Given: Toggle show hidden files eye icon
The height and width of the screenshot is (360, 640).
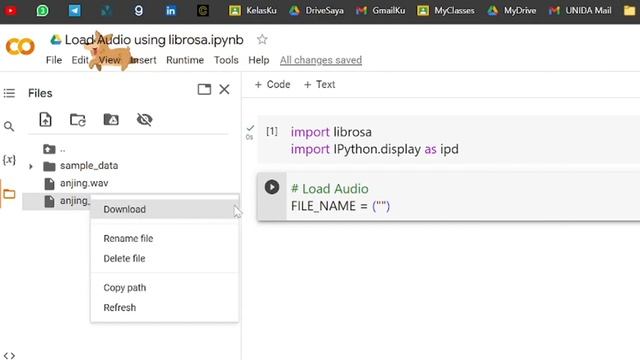Looking at the screenshot, I should (x=144, y=120).
